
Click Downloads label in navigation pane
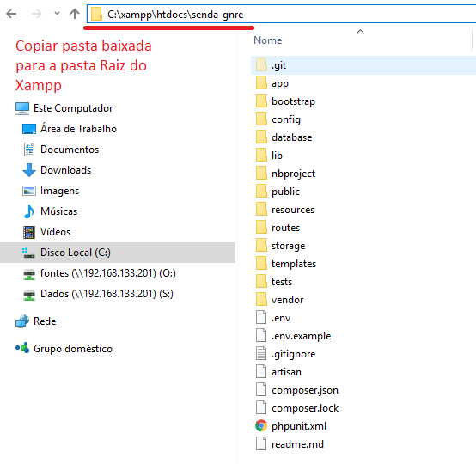65,170
